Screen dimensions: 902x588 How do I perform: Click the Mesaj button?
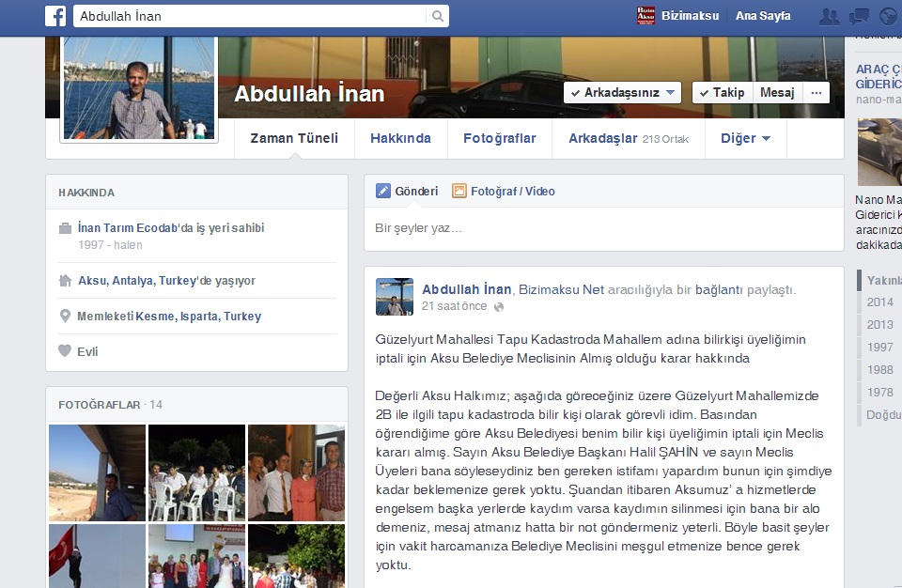[777, 93]
